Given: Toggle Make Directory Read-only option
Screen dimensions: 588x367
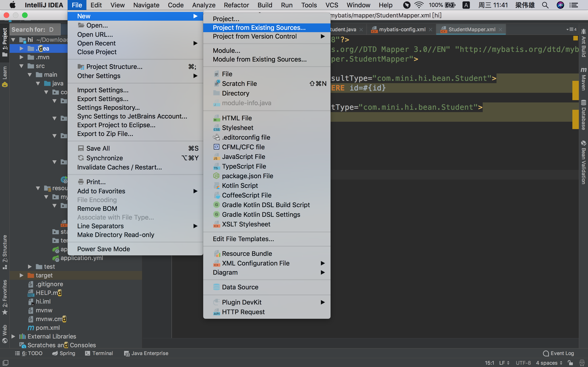Looking at the screenshot, I should [116, 235].
